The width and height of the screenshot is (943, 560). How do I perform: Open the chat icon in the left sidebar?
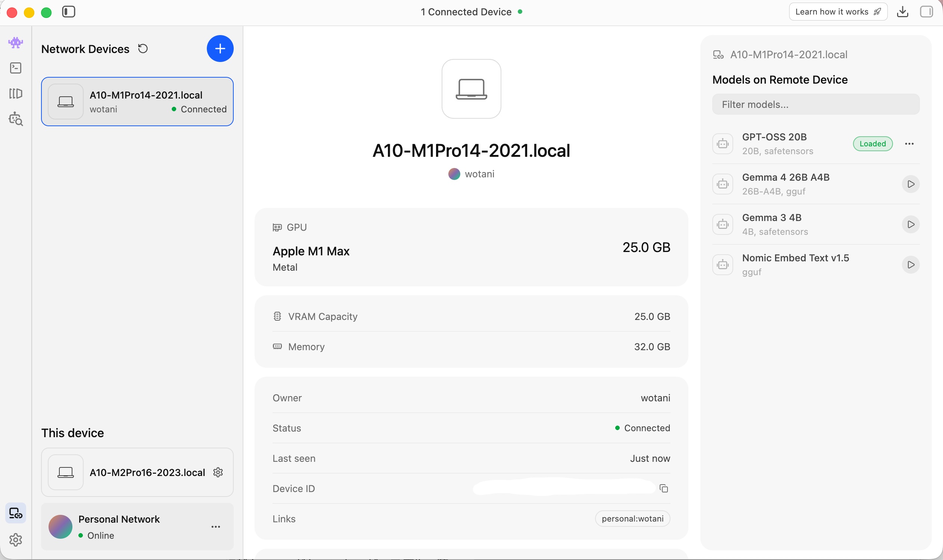tap(15, 42)
